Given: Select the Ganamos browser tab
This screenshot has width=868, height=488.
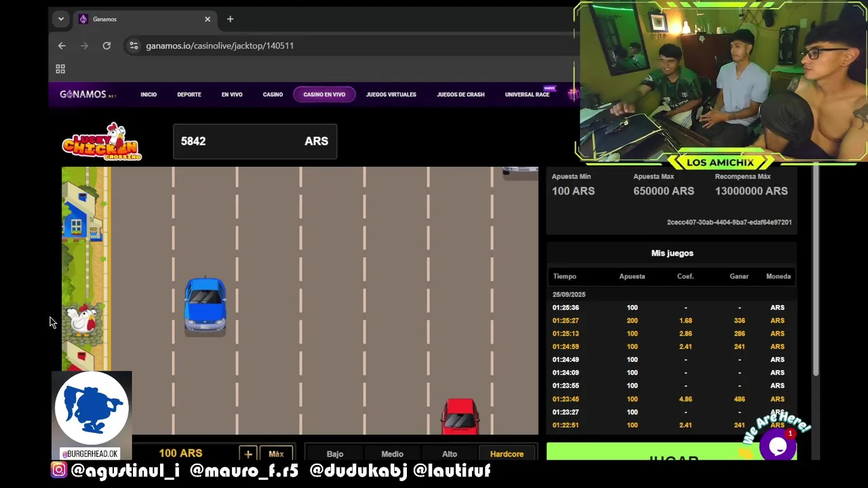Looking at the screenshot, I should [x=145, y=19].
